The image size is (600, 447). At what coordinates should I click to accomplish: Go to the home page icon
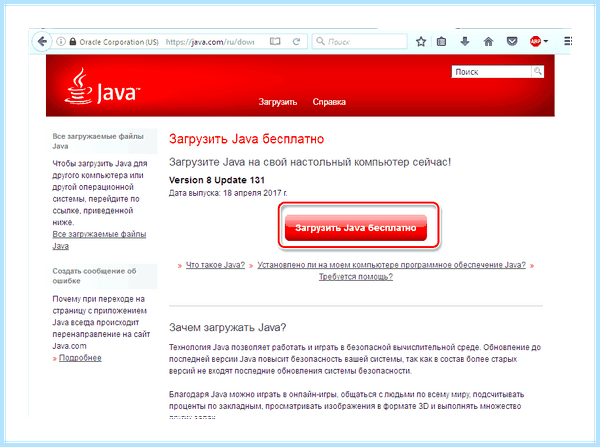click(488, 41)
